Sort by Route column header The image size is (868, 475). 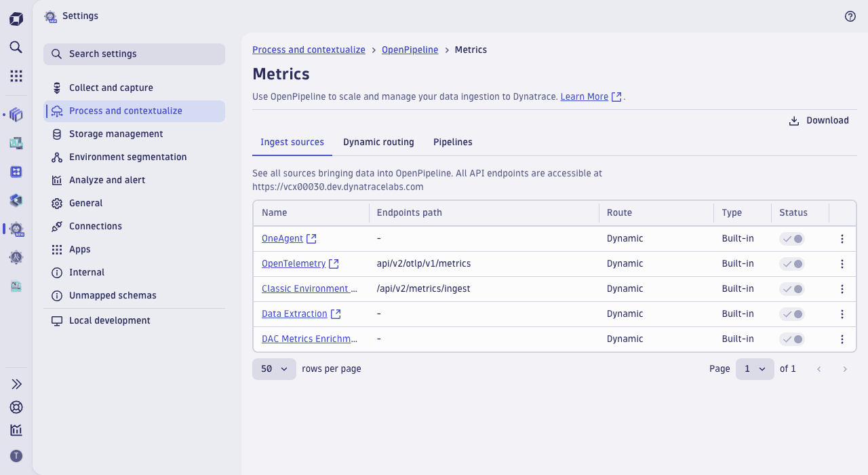tap(656, 213)
